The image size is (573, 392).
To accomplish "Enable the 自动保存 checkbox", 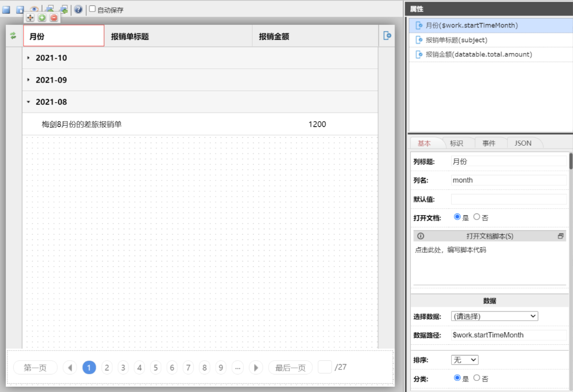I will (x=92, y=9).
